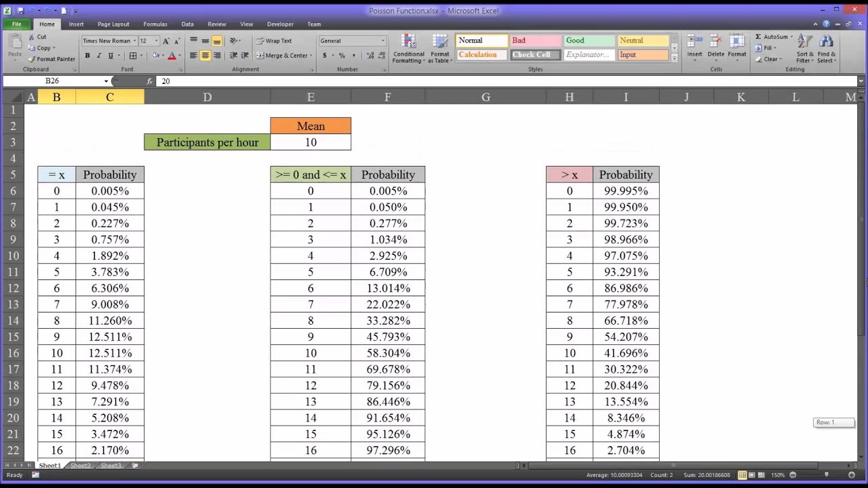This screenshot has width=868, height=488.
Task: Expand the formula bar
Action: point(861,81)
